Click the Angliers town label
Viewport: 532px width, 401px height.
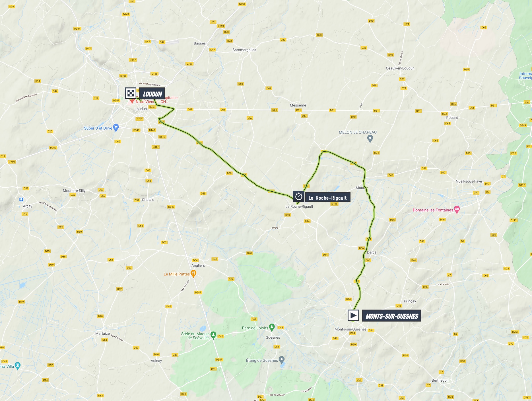[198, 265]
